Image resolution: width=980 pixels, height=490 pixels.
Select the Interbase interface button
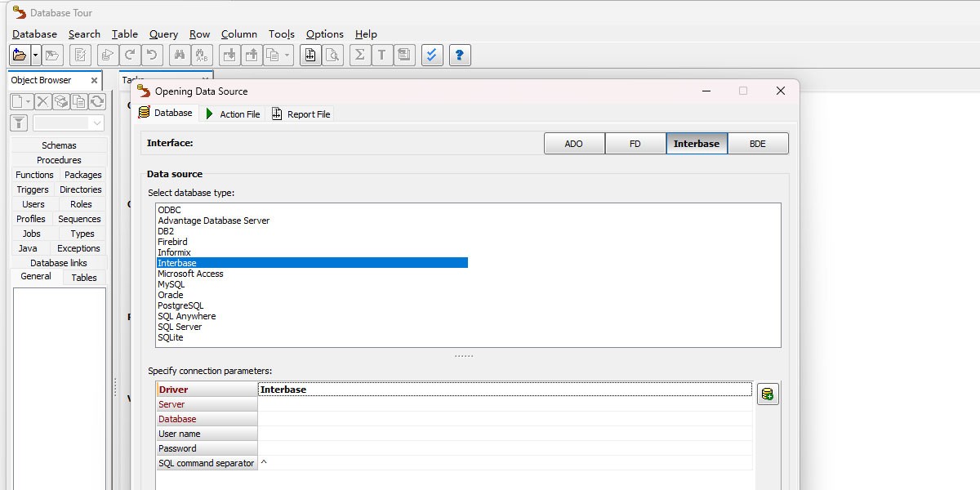(x=697, y=144)
